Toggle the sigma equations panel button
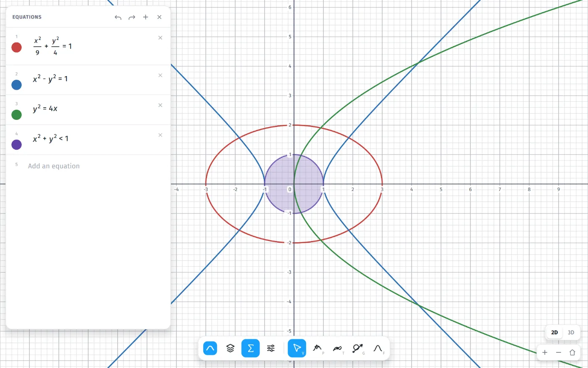 point(251,348)
